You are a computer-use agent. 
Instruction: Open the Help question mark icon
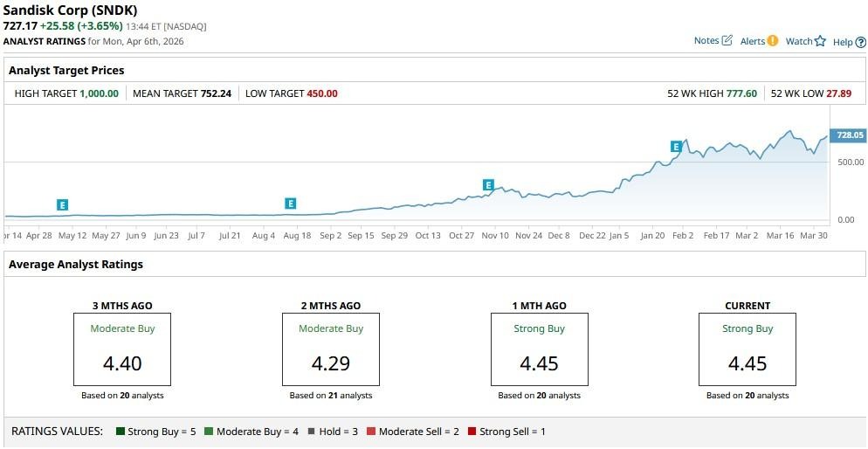coord(860,42)
